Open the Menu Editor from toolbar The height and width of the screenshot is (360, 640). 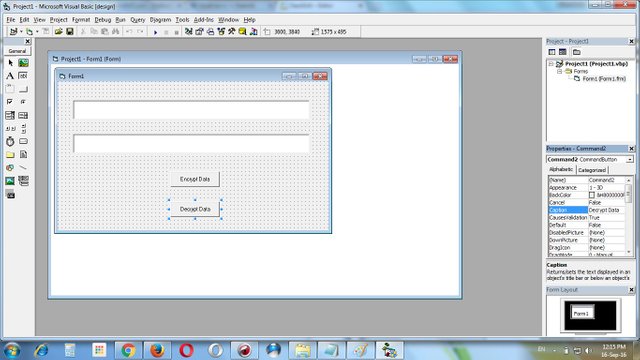pos(46,31)
